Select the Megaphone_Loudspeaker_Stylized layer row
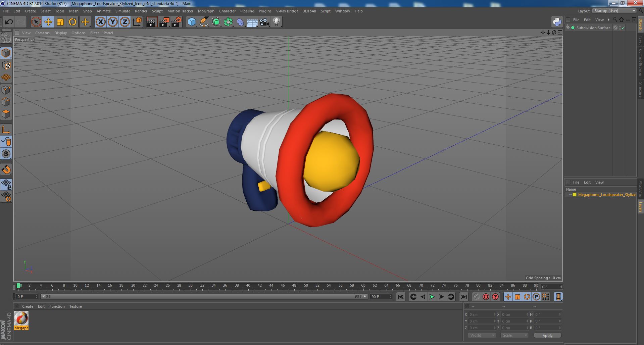Image resolution: width=644 pixels, height=345 pixels. tap(600, 195)
